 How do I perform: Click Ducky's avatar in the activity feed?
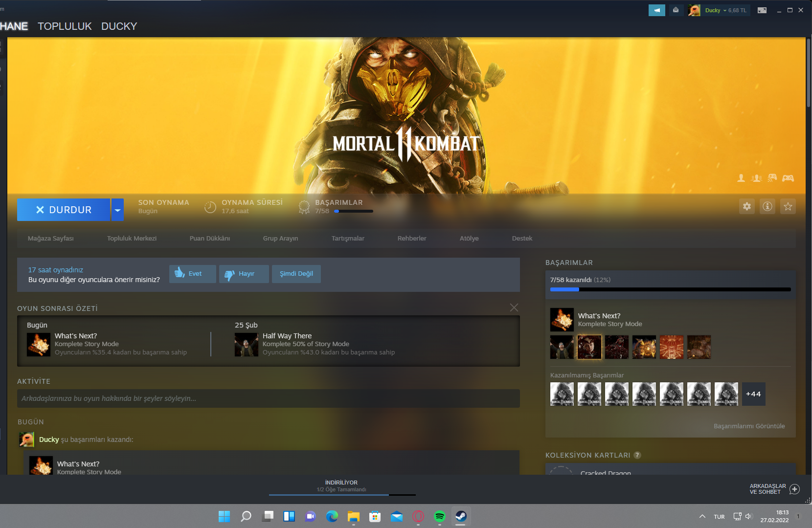[x=27, y=440]
